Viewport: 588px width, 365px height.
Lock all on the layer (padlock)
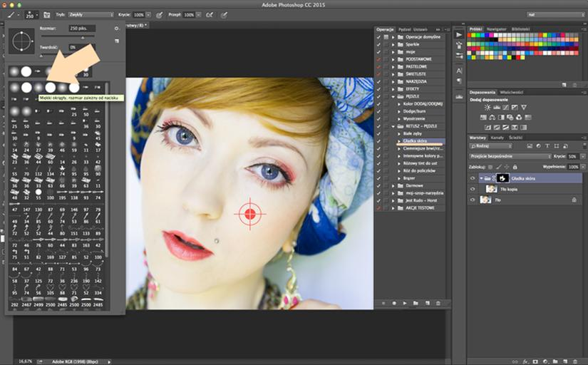[x=515, y=167]
